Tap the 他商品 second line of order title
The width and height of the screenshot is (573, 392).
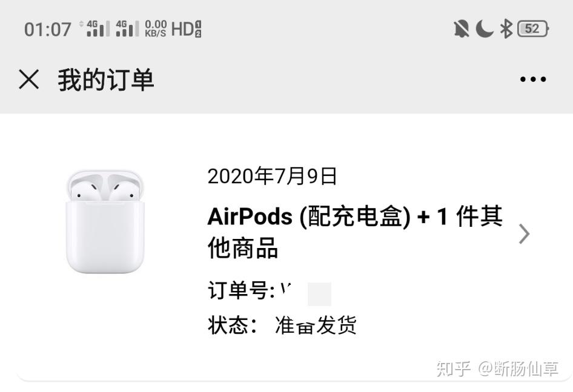coord(243,248)
